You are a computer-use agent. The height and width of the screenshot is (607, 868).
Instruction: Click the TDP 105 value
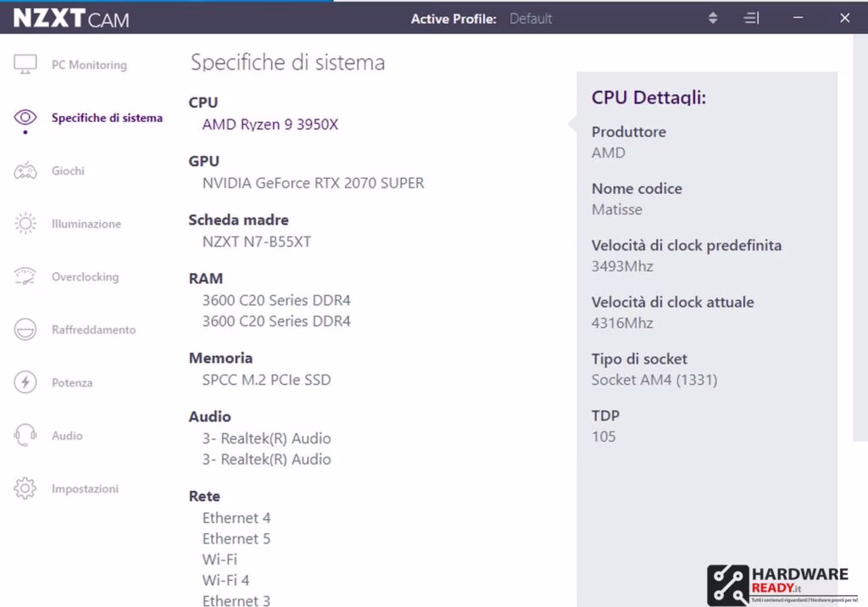pyautogui.click(x=604, y=437)
